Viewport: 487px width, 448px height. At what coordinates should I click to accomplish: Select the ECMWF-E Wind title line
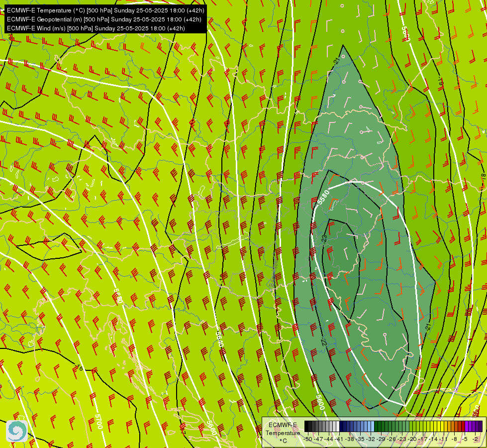(96, 28)
